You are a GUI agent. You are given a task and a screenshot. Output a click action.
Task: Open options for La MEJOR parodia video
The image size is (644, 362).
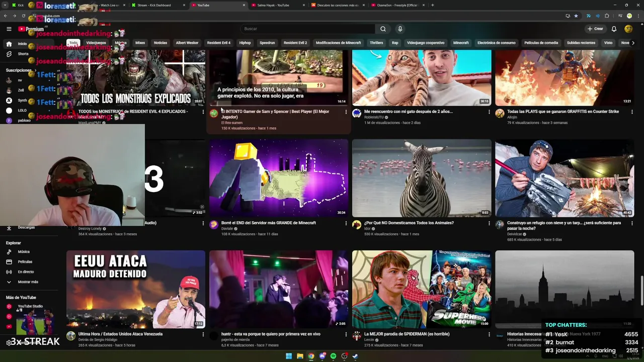click(x=489, y=334)
